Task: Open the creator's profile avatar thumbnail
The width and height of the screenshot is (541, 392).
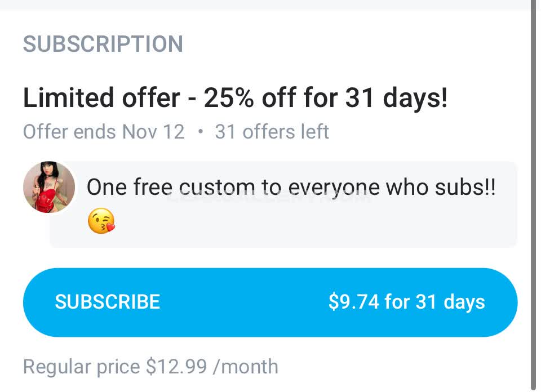Action: [49, 187]
